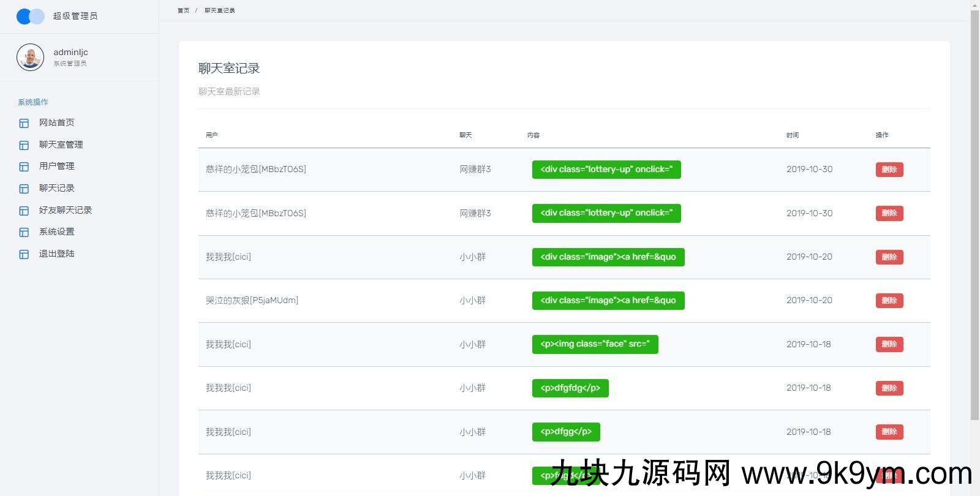Viewport: 980px width, 496px height.
Task: Click the icon beside 退出登陆
Action: pos(24,254)
